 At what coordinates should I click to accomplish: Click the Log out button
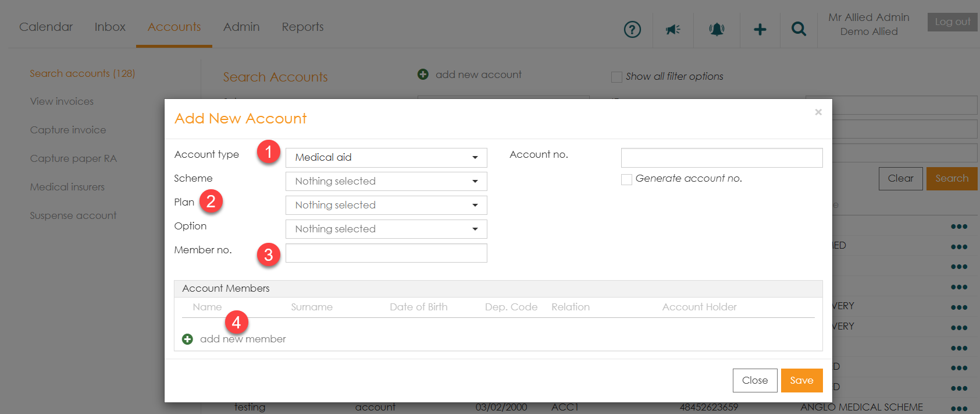coord(952,22)
